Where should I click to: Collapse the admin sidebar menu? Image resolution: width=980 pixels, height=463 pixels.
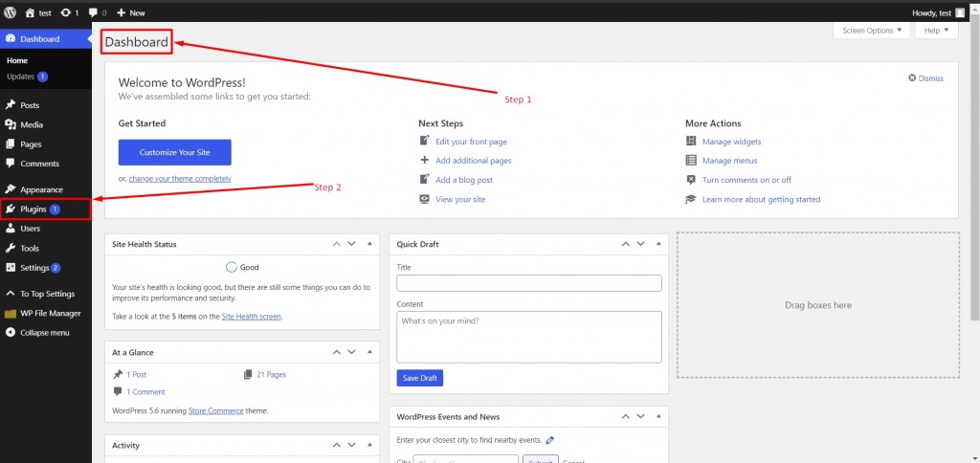click(x=46, y=333)
